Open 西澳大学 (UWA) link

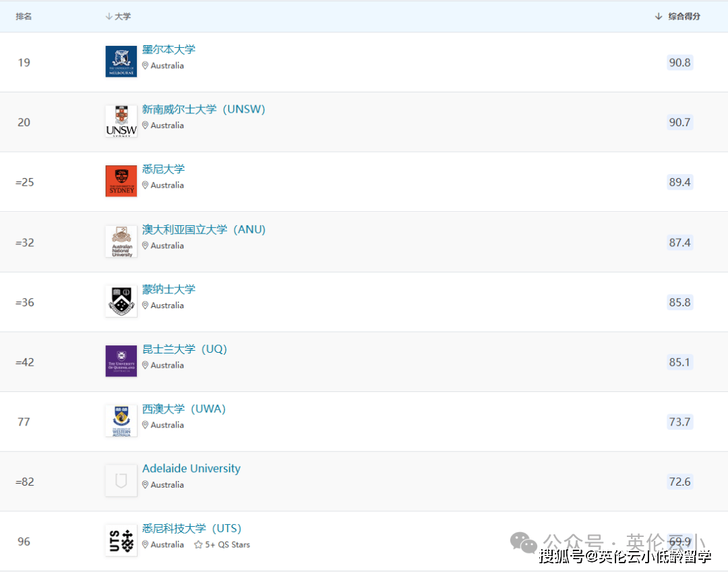click(x=184, y=409)
